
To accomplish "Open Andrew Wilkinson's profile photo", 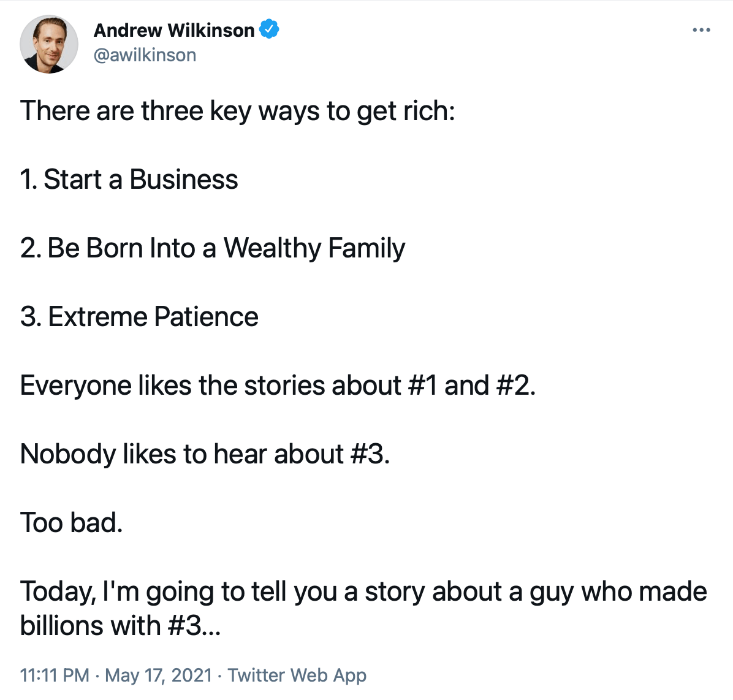I will click(x=49, y=44).
